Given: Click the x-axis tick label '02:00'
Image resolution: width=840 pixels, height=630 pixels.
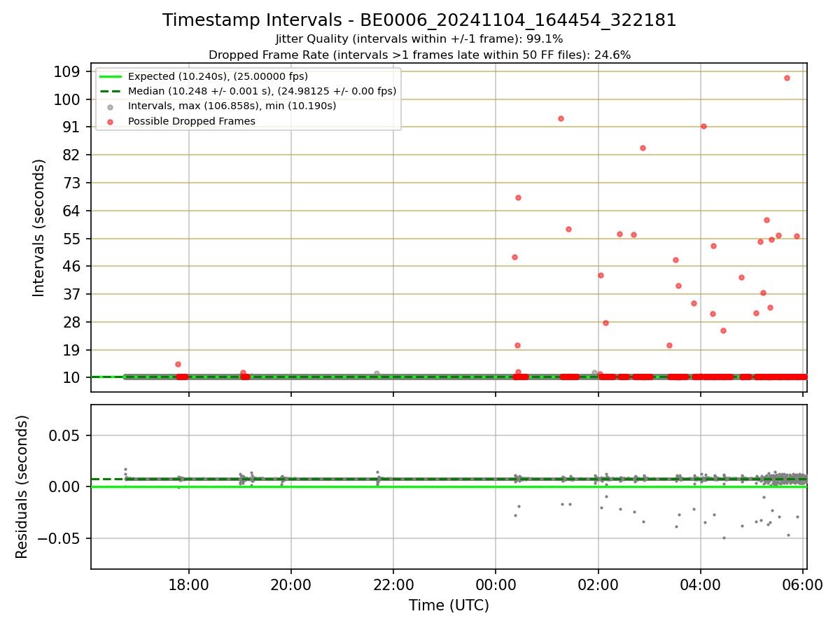Looking at the screenshot, I should tap(598, 584).
